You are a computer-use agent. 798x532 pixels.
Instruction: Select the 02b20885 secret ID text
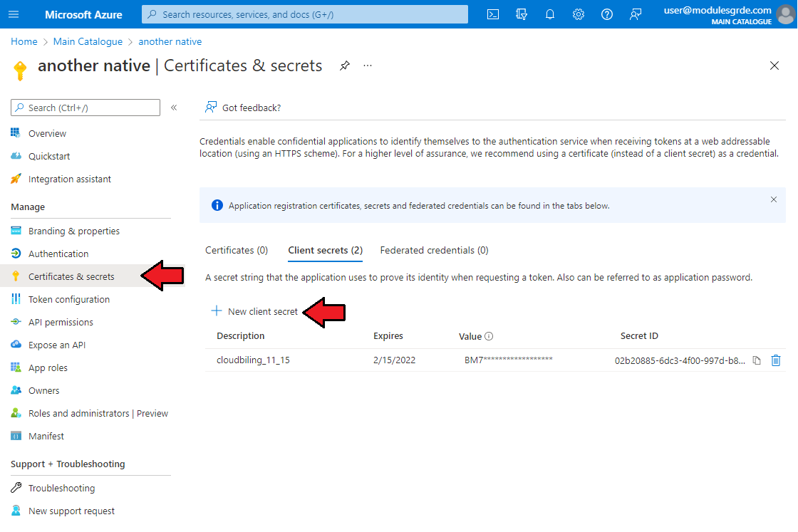(680, 360)
